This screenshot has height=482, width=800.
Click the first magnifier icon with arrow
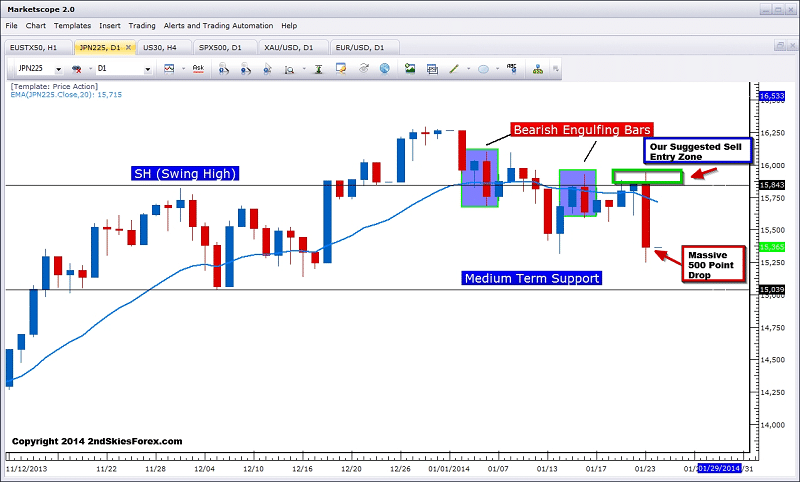coord(223,69)
